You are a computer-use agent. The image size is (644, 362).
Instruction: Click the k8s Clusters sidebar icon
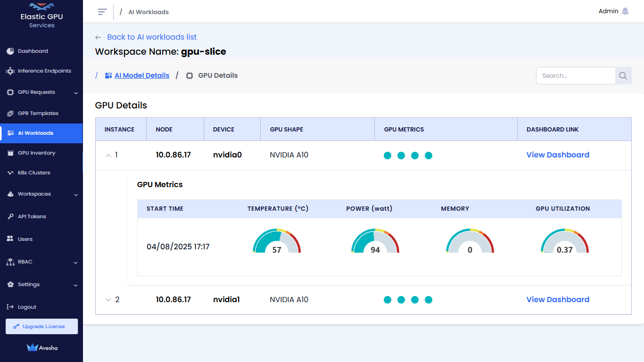pos(10,173)
